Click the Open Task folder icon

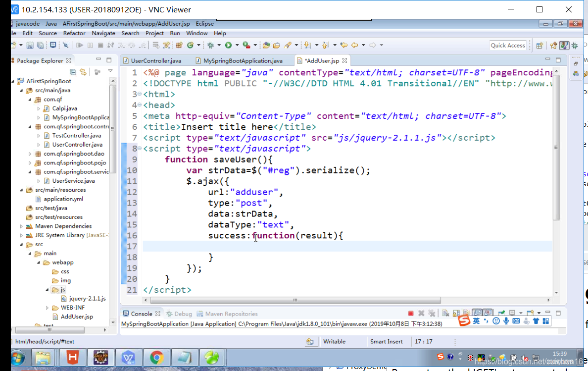[277, 46]
